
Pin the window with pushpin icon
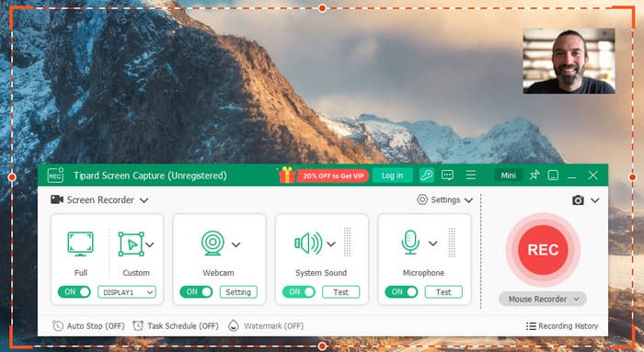[x=534, y=176]
